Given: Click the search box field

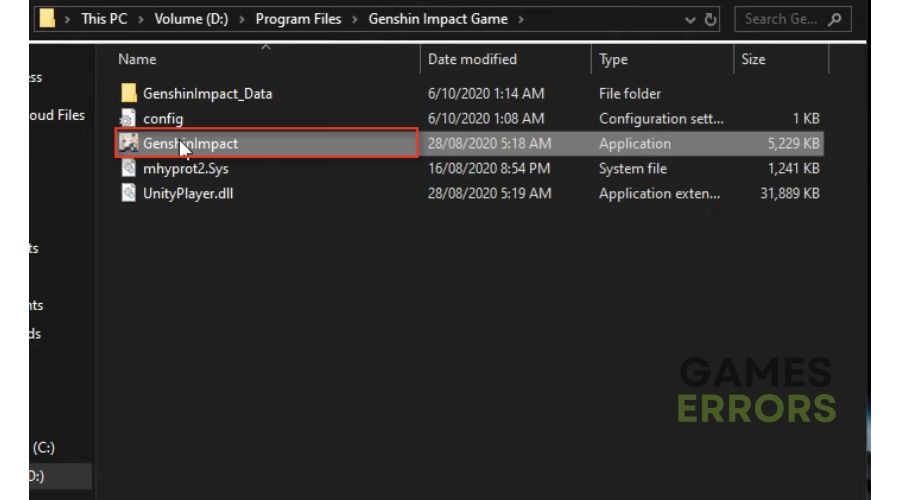Looking at the screenshot, I should (793, 19).
